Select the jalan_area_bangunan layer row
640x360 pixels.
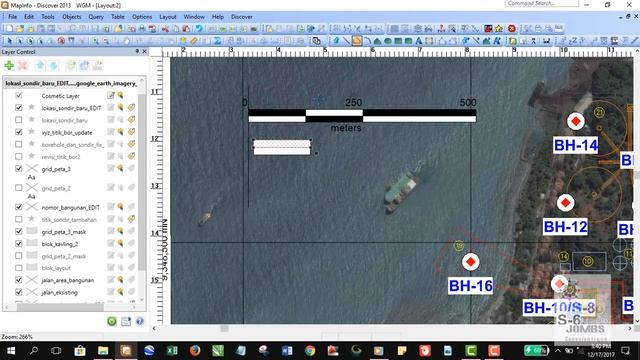[x=70, y=280]
